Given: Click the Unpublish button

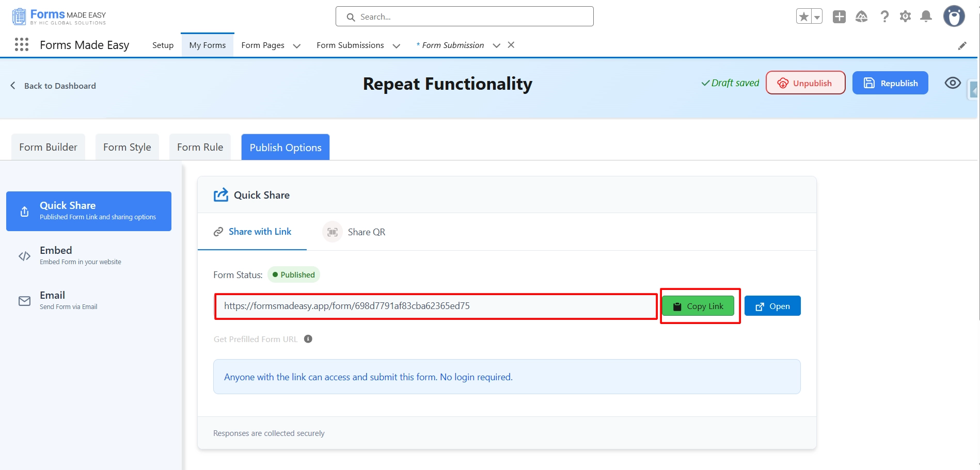Looking at the screenshot, I should pos(805,83).
